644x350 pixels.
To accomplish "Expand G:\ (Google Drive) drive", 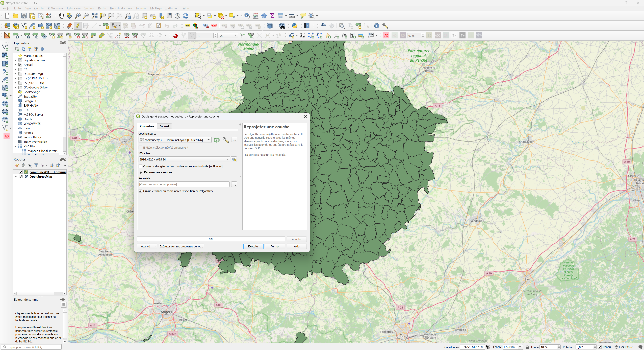I will (x=15, y=88).
